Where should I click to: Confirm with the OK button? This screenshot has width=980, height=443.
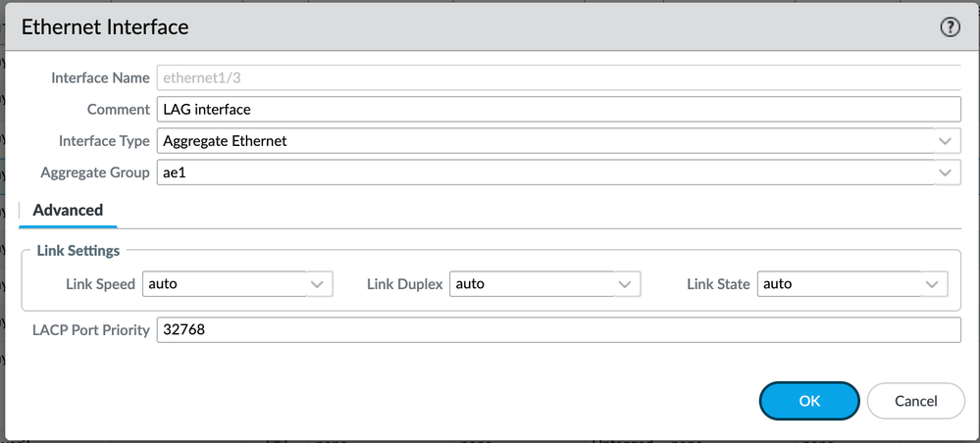[x=808, y=400]
